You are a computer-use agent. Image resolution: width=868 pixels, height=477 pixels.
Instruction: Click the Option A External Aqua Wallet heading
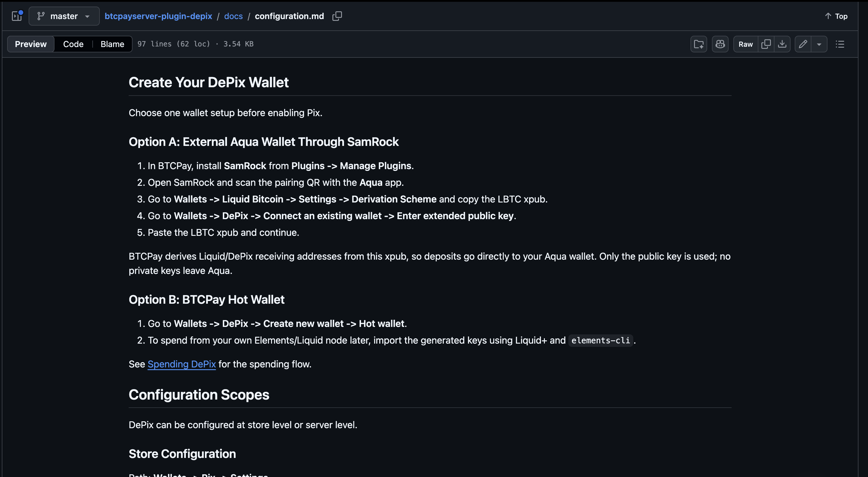(264, 142)
